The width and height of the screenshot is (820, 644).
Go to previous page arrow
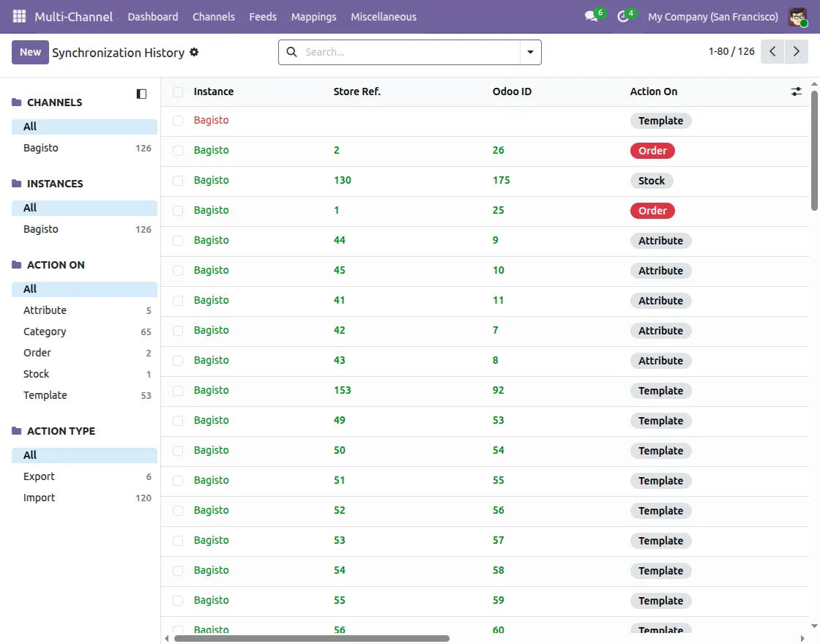772,52
